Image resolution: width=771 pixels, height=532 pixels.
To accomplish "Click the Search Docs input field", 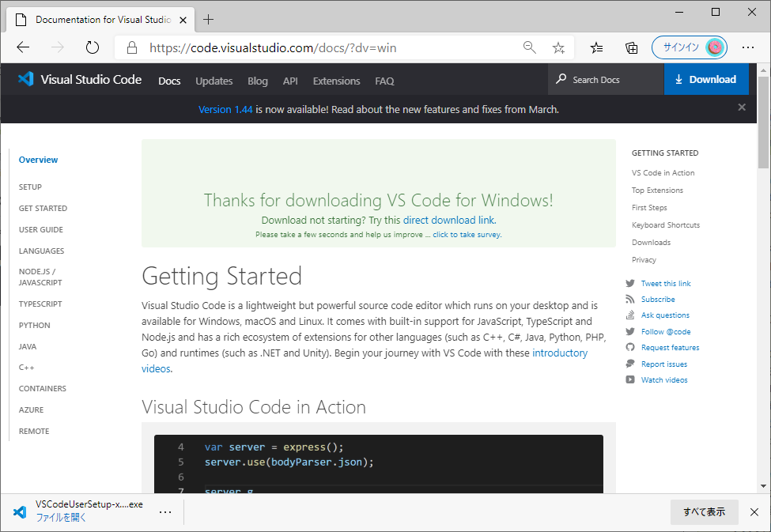I will click(606, 79).
